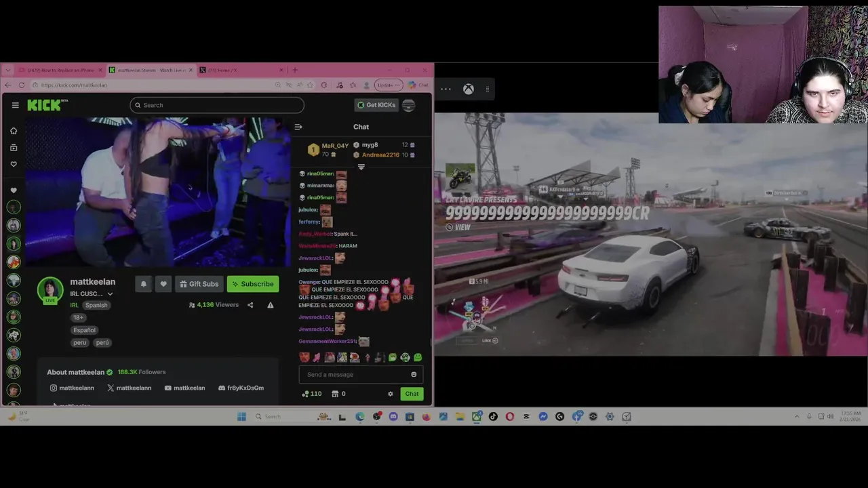This screenshot has width=868, height=488.
Task: Open mattkeelan's YouTube link
Action: click(x=184, y=388)
